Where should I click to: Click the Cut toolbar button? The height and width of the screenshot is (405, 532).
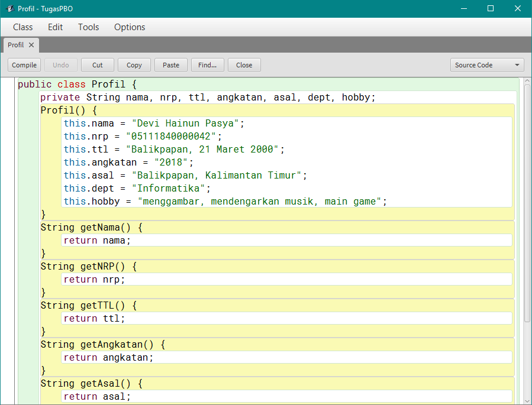point(97,65)
